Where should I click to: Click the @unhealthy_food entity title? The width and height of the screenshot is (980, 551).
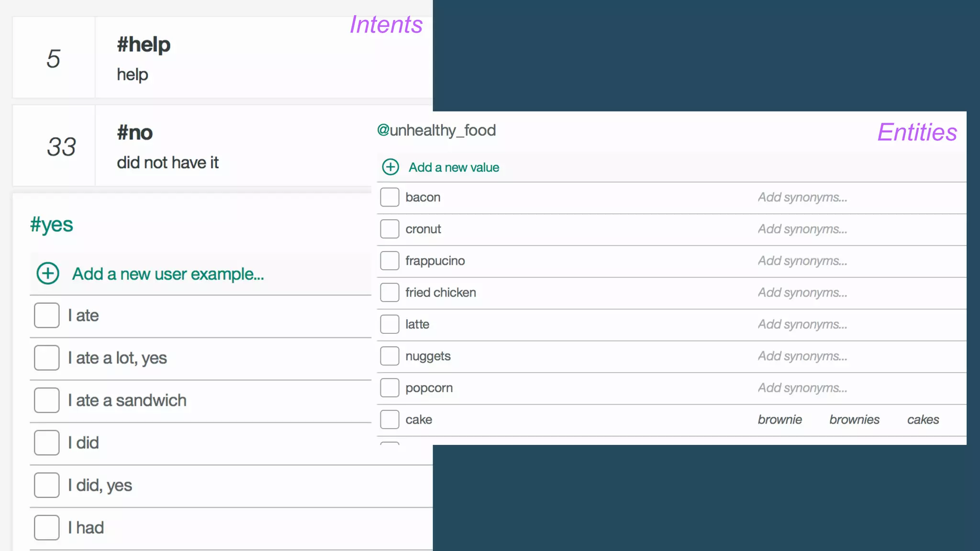(x=436, y=130)
